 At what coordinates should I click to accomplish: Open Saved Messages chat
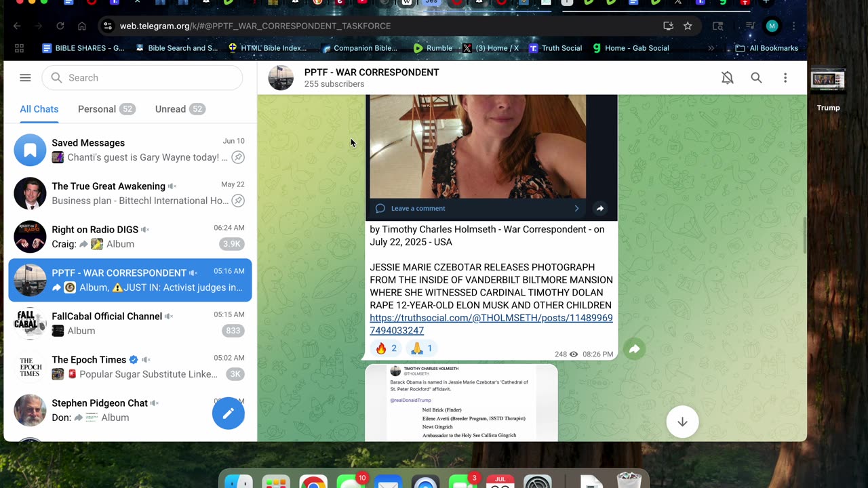pyautogui.click(x=130, y=150)
